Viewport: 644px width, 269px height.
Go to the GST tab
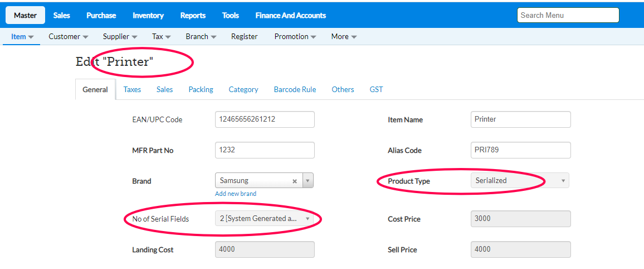pyautogui.click(x=376, y=89)
